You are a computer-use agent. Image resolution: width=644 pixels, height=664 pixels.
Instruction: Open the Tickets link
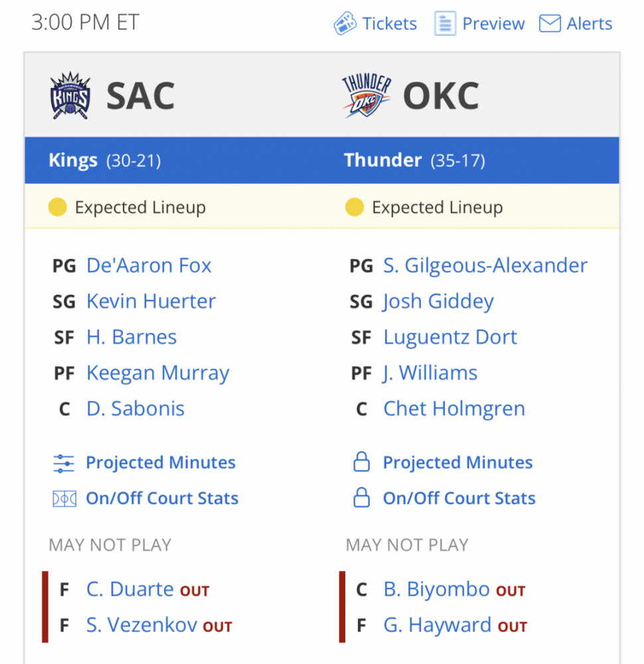point(390,24)
